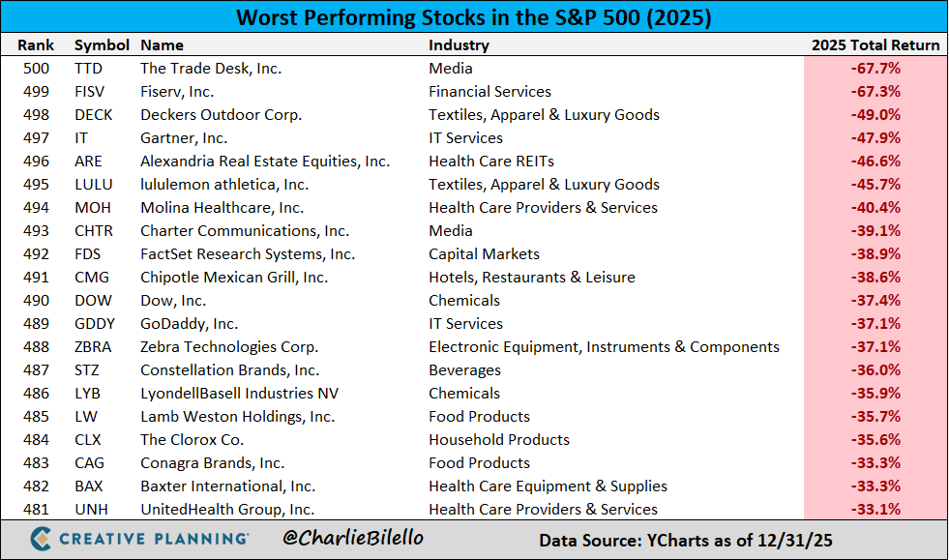Click the 2025 Total Return header
Image resolution: width=949 pixels, height=560 pixels.
pos(875,45)
